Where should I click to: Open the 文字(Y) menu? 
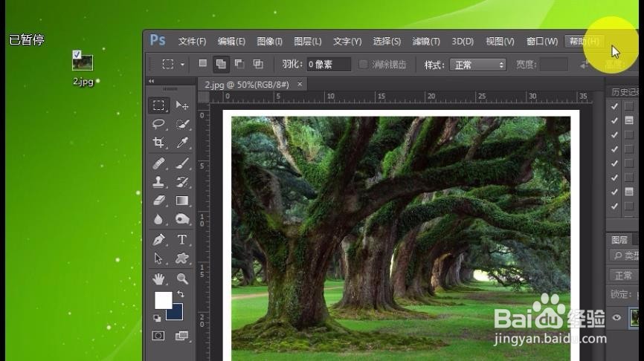[347, 42]
